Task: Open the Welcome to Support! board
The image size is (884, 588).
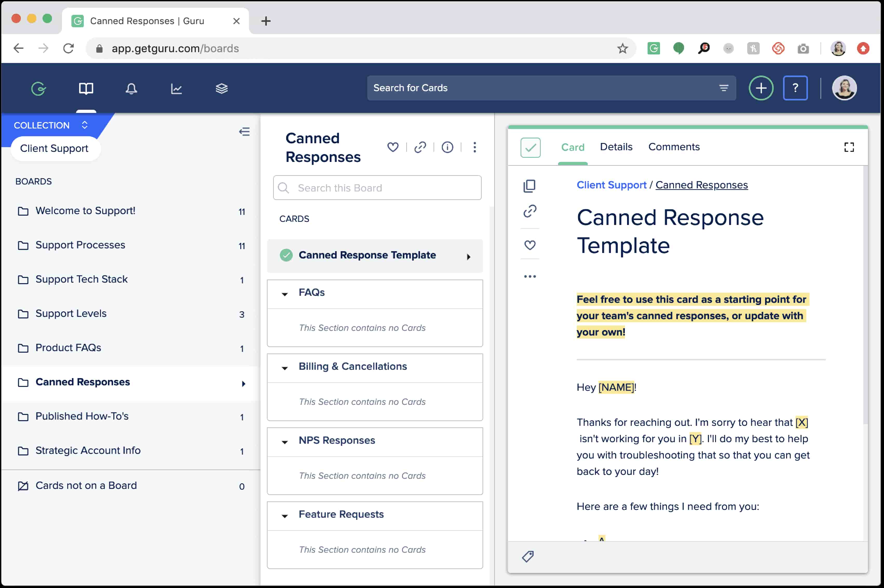Action: [x=131, y=211]
